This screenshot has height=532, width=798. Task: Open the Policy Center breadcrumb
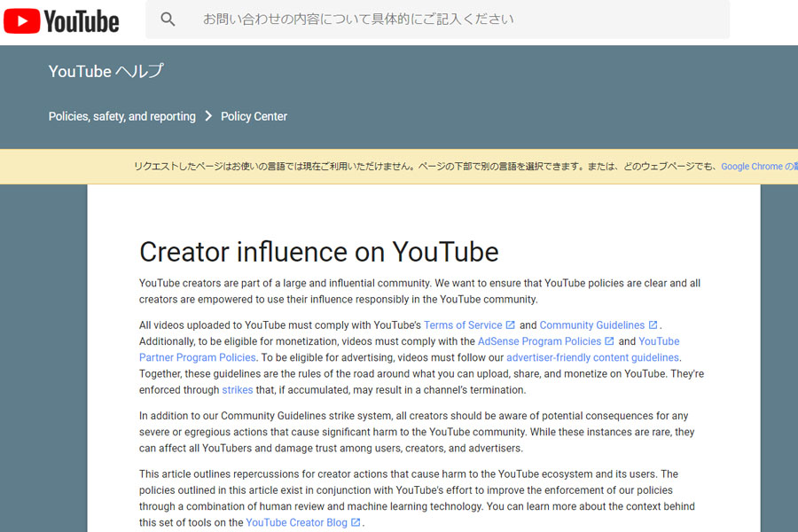click(254, 116)
